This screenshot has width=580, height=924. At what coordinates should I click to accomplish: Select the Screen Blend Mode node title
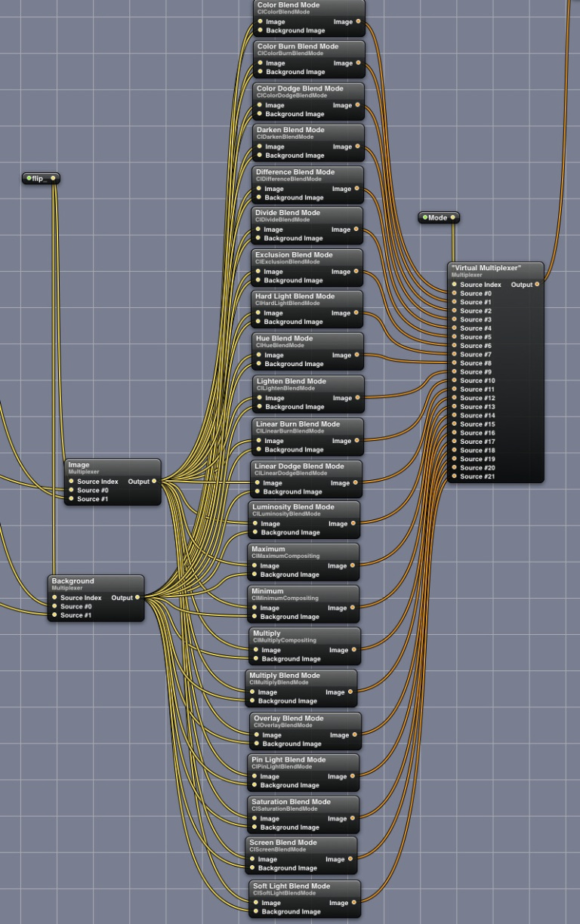(283, 842)
